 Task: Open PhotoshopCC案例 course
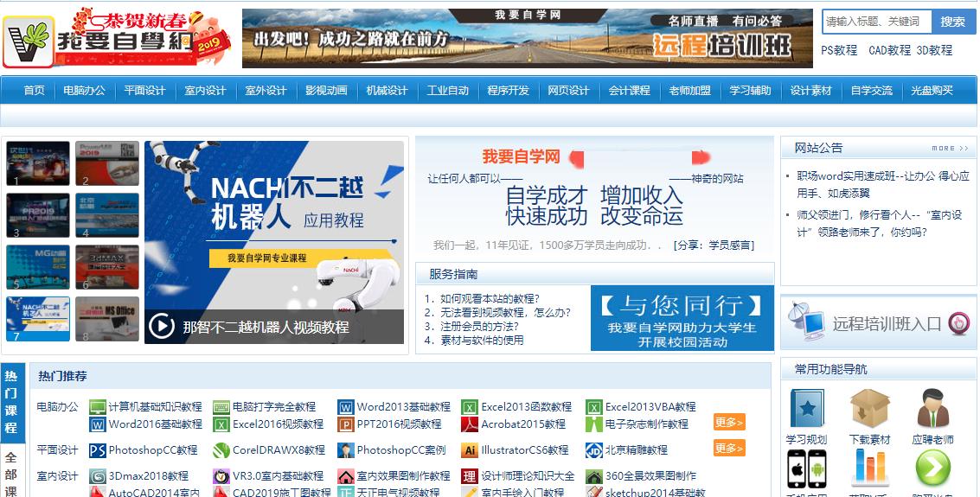click(401, 450)
